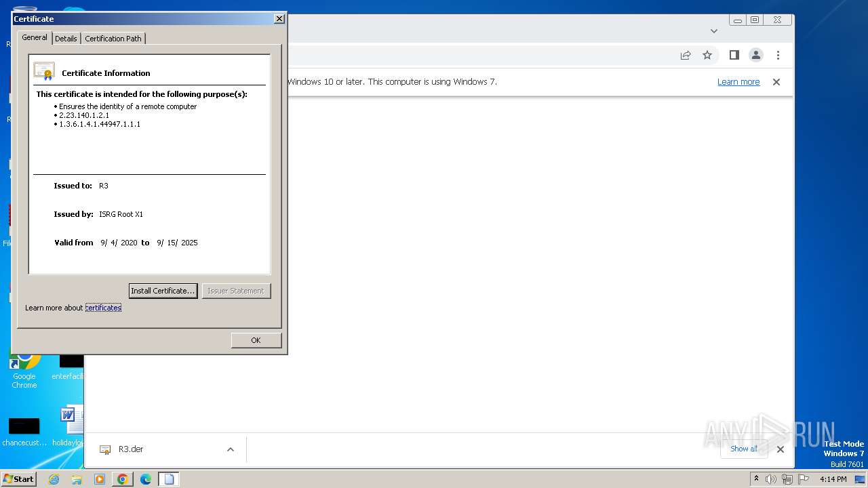Bookmark the page with star icon
Image resolution: width=868 pixels, height=488 pixels.
click(x=707, y=56)
